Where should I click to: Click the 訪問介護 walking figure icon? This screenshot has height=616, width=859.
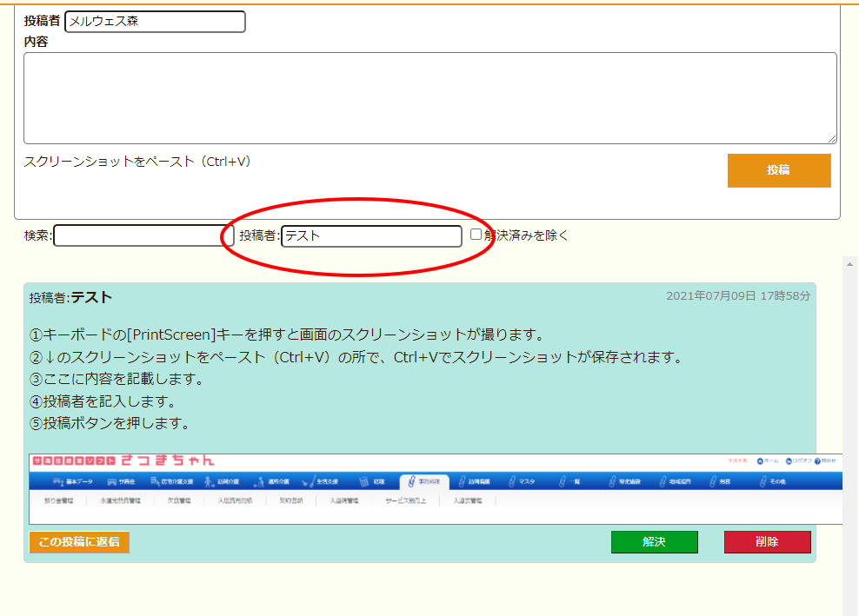210,481
